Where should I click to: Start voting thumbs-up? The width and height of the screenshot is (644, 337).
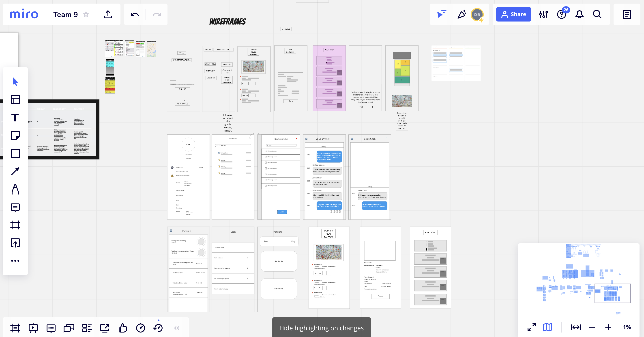[123, 328]
